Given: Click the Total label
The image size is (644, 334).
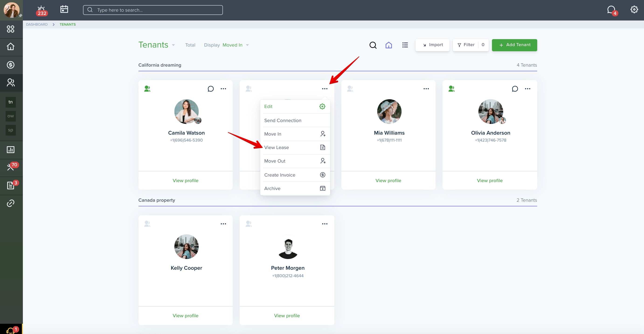Looking at the screenshot, I should pyautogui.click(x=190, y=45).
